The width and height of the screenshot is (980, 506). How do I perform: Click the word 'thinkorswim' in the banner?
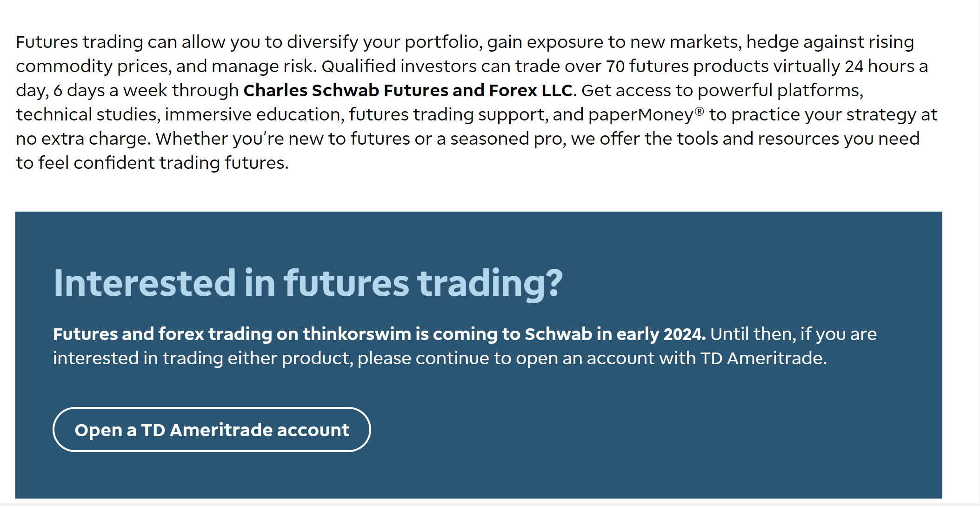357,334
